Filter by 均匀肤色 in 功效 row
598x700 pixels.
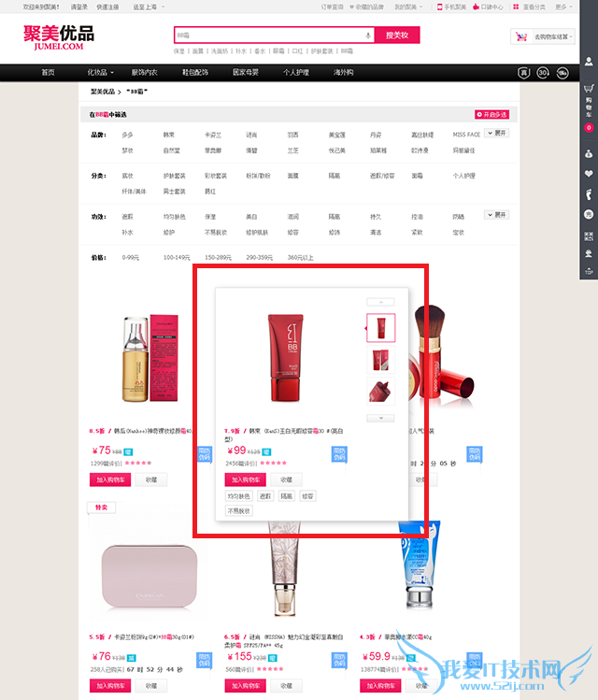174,217
